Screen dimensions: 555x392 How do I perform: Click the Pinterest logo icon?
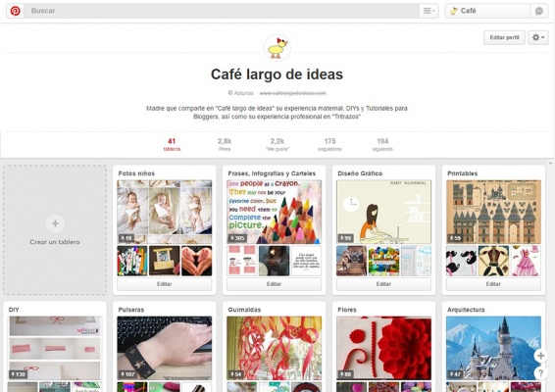pyautogui.click(x=16, y=11)
